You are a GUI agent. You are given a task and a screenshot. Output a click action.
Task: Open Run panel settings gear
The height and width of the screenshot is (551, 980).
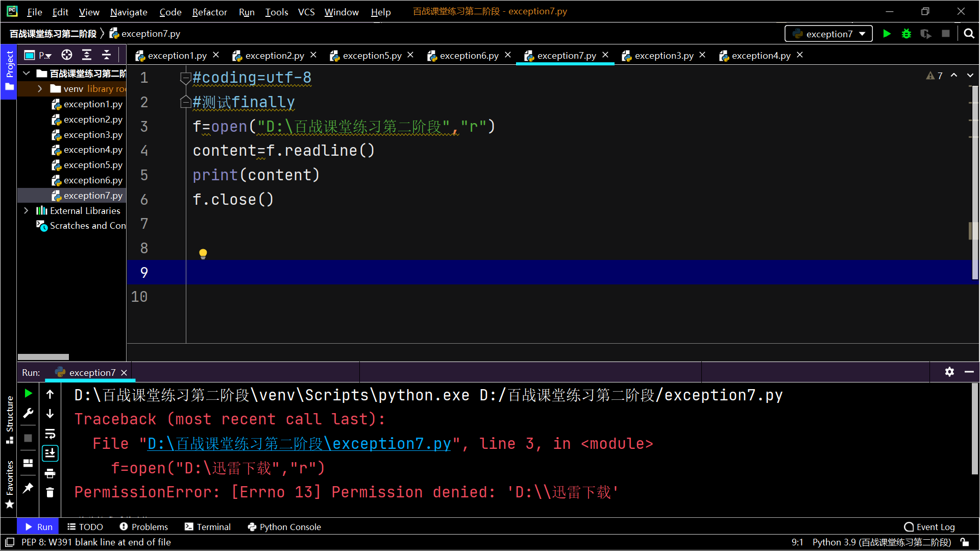click(949, 372)
